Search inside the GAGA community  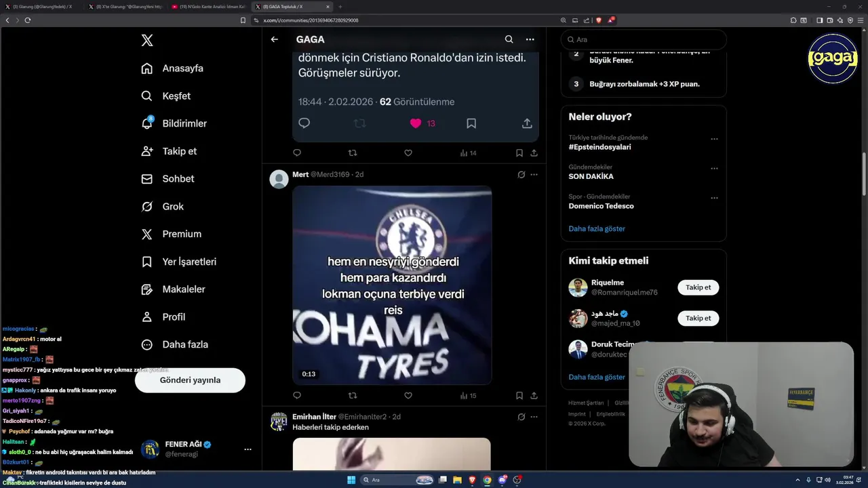509,39
